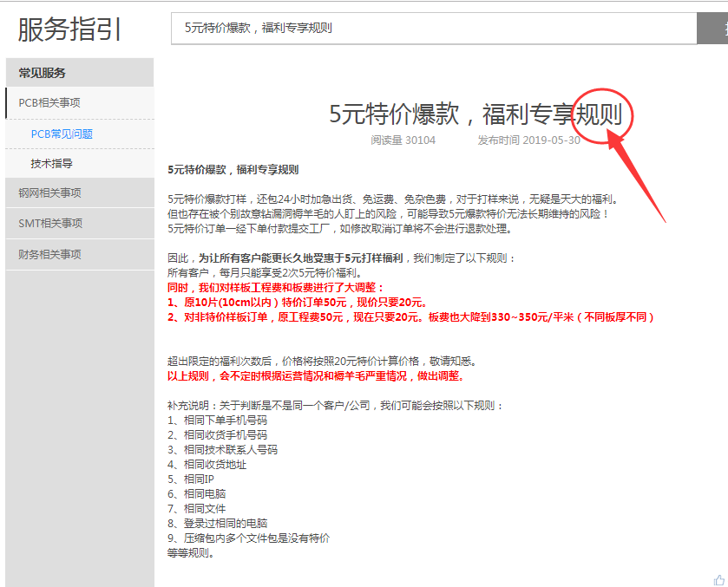Click the red notice starting with 以上规则
Screen dimensions: 728x587
[x=316, y=376]
